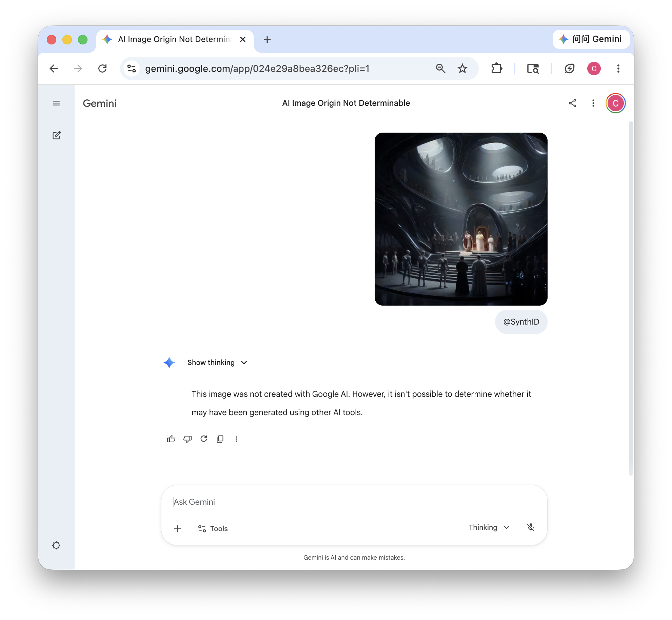Bookmark this page with the star
Screen dimensions: 672x620
point(462,69)
